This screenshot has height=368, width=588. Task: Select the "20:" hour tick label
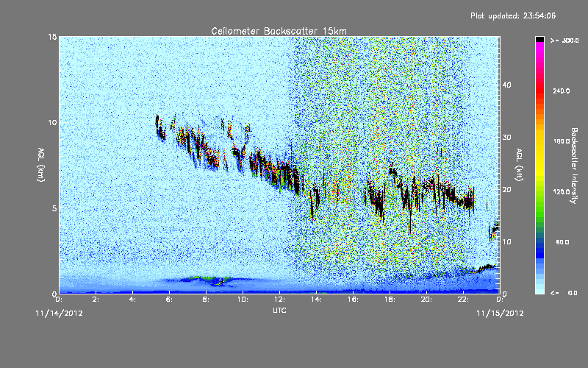(426, 300)
